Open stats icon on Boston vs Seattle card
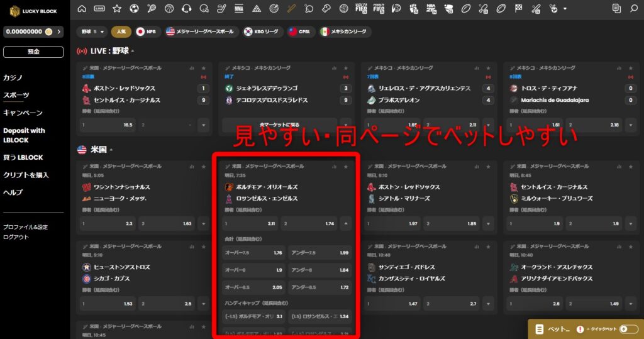 (x=477, y=167)
